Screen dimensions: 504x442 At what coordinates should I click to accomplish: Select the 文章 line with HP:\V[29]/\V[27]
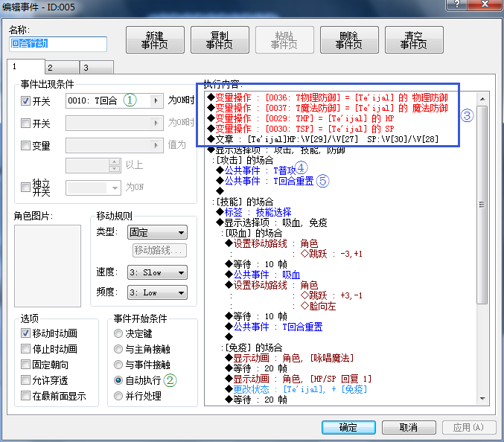322,139
